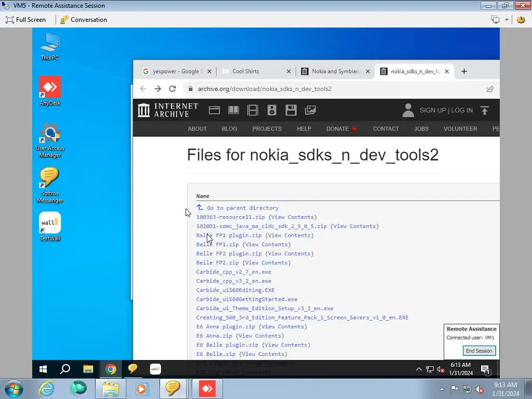Viewport: 532px width, 399px height.
Task: Open Conversation in Remote Assistance toolbar
Action: pyautogui.click(x=84, y=20)
